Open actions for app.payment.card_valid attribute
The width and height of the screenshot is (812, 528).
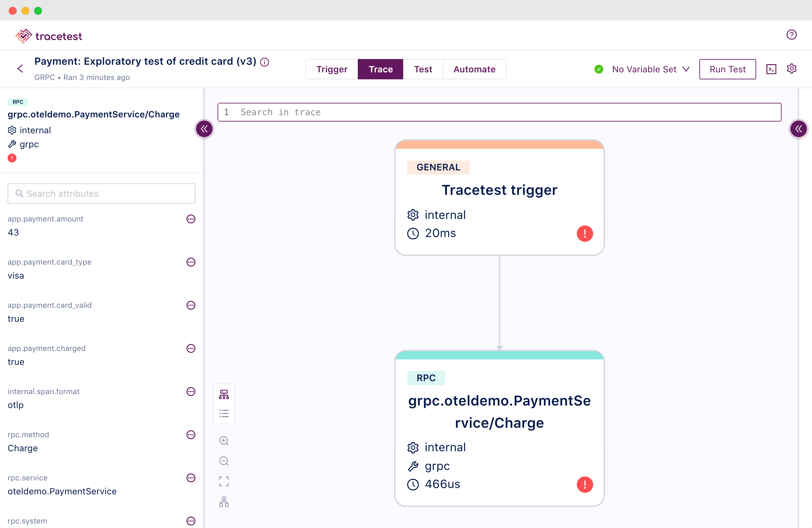point(191,305)
